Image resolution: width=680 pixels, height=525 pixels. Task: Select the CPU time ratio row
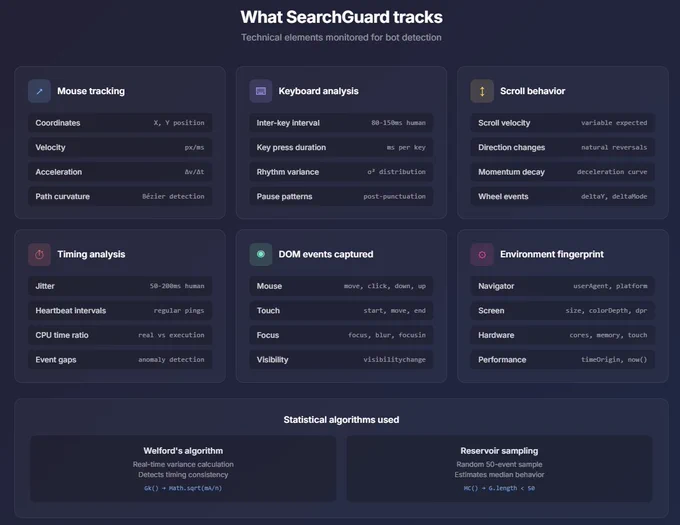click(x=120, y=335)
